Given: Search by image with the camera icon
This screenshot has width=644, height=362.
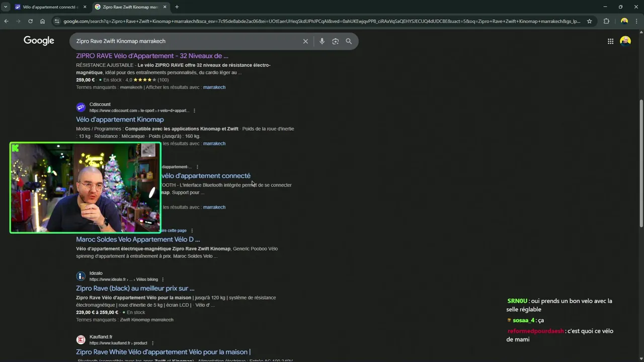Looking at the screenshot, I should 336,41.
